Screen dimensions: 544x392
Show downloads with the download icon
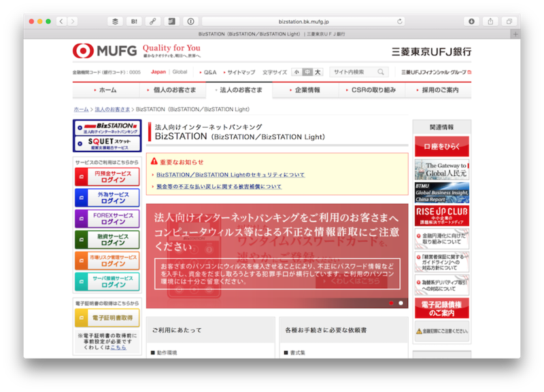point(471,22)
